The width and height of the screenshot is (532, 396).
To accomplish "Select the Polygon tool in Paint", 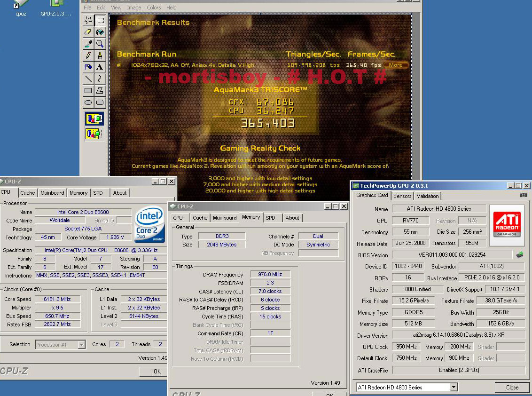I will (x=100, y=90).
